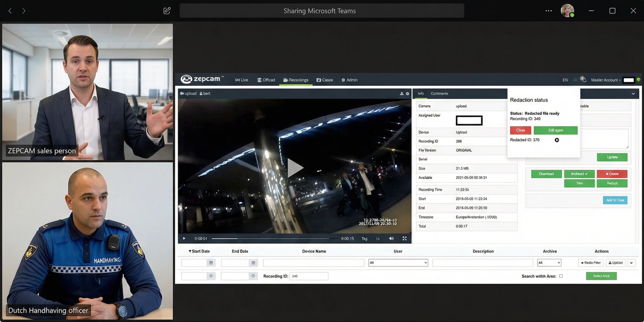Click the Select Area button

(x=601, y=276)
